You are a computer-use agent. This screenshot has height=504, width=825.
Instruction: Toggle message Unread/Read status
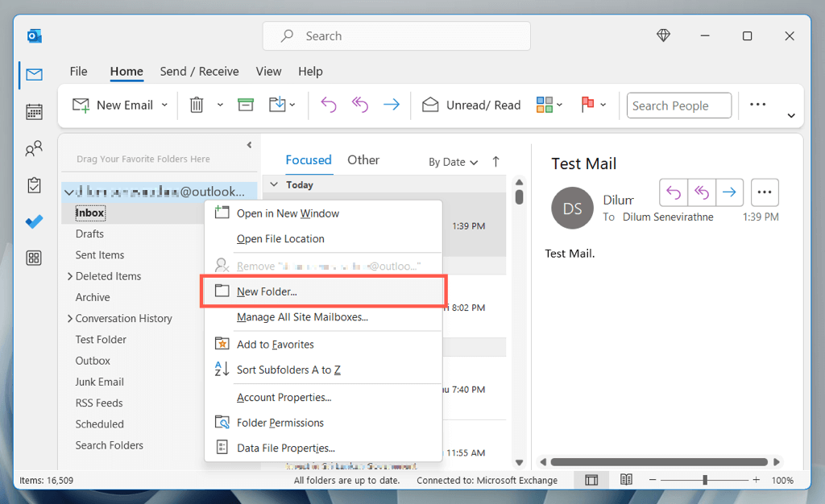pyautogui.click(x=471, y=105)
